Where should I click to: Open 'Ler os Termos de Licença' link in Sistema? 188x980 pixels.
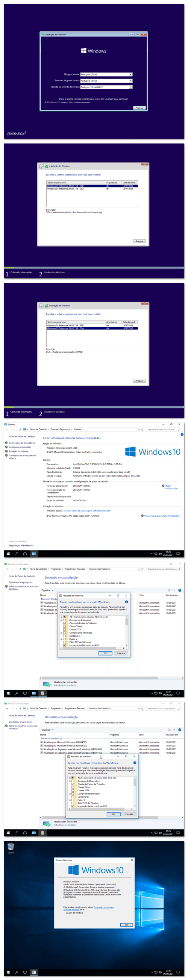click(87, 511)
